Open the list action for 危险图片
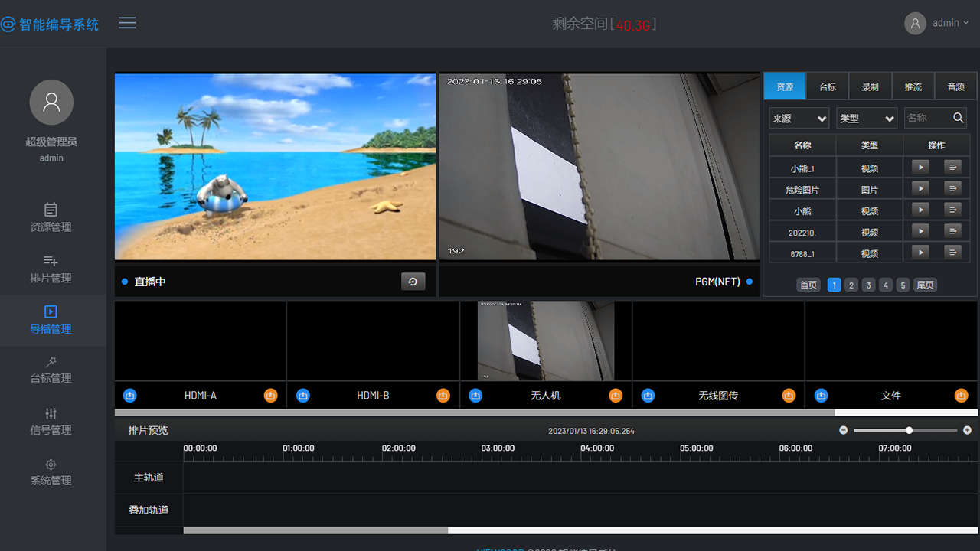Viewport: 980px width, 551px height. [x=953, y=187]
